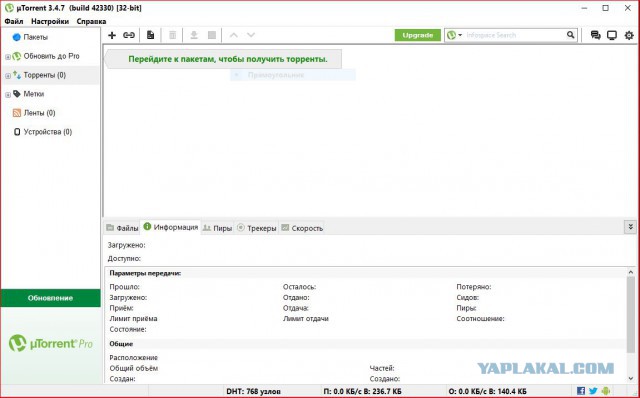
Task: Switch to the Трекеры tab
Action: tap(257, 228)
